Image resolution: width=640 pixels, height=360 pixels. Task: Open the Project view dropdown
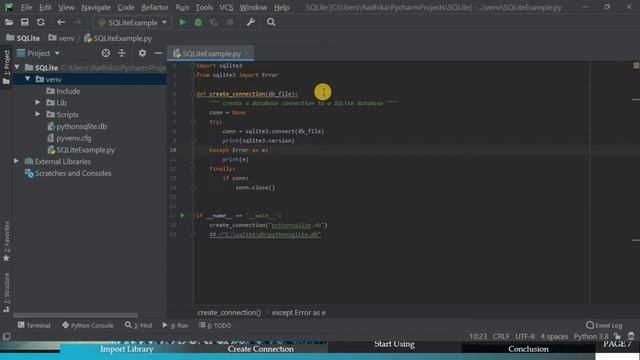(38, 53)
